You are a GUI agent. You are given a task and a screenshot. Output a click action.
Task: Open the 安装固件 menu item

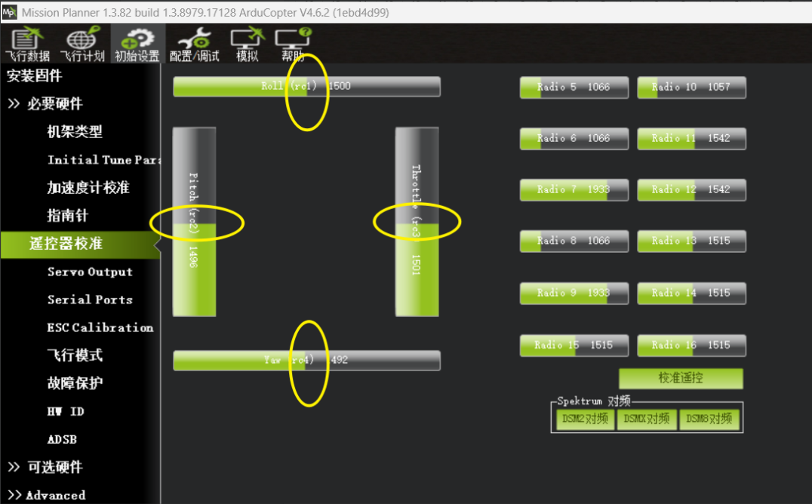[x=35, y=76]
